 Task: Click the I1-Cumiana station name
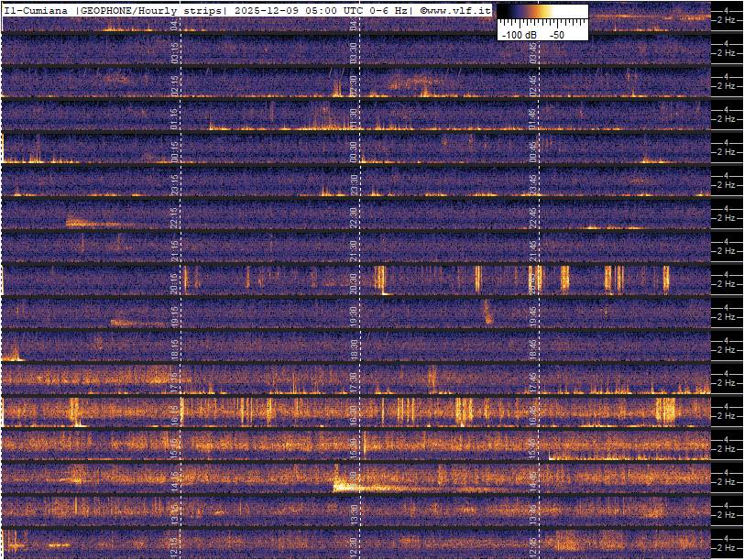pyautogui.click(x=37, y=9)
